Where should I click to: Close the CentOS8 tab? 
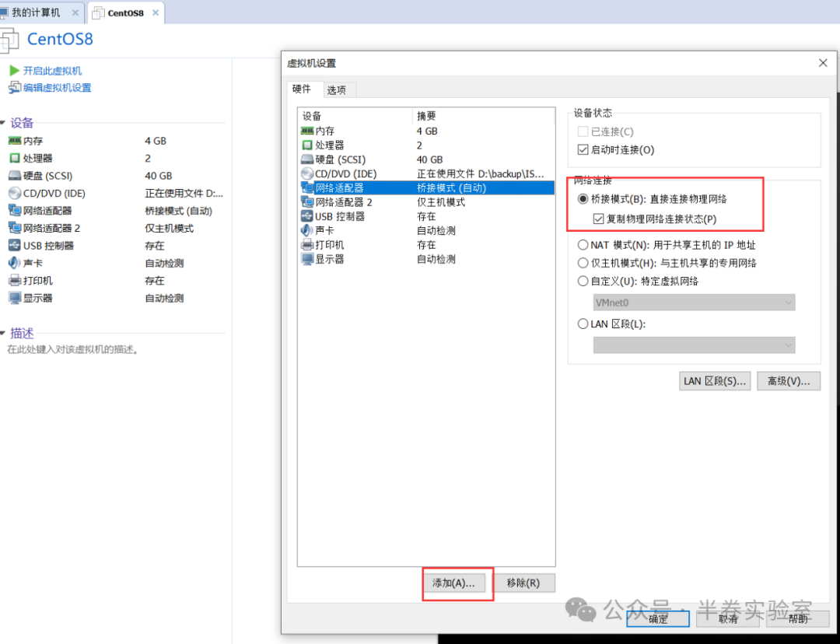pyautogui.click(x=156, y=13)
